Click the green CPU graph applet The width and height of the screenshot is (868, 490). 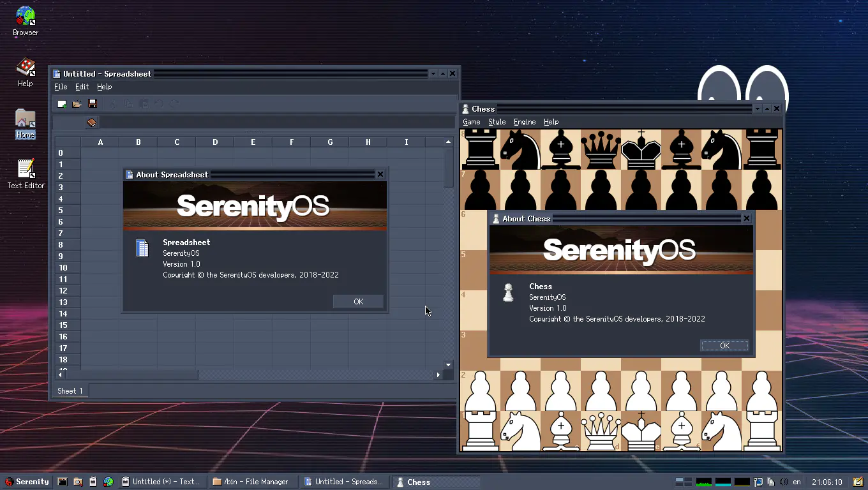(704, 482)
